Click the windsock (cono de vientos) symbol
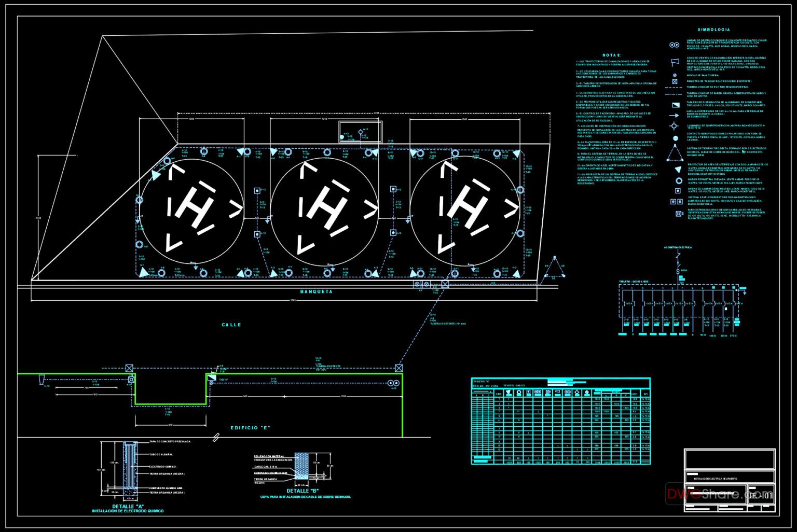797x532 pixels. [675, 62]
